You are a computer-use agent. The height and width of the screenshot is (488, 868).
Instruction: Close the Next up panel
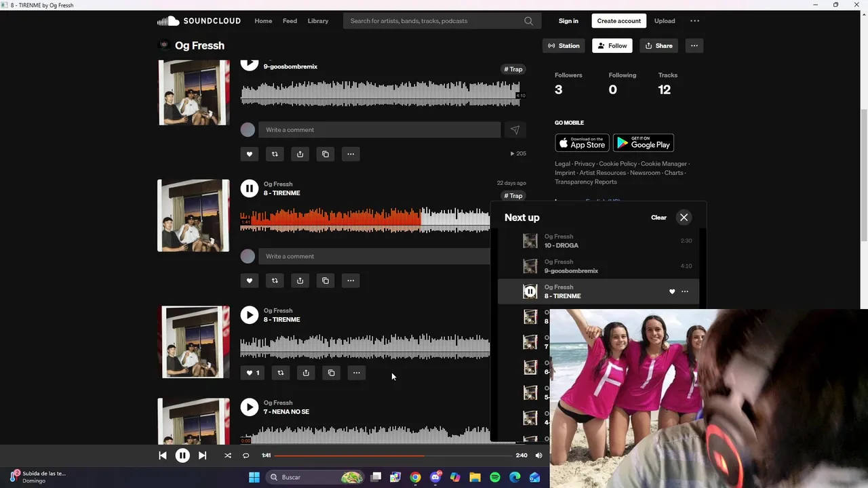[684, 218]
